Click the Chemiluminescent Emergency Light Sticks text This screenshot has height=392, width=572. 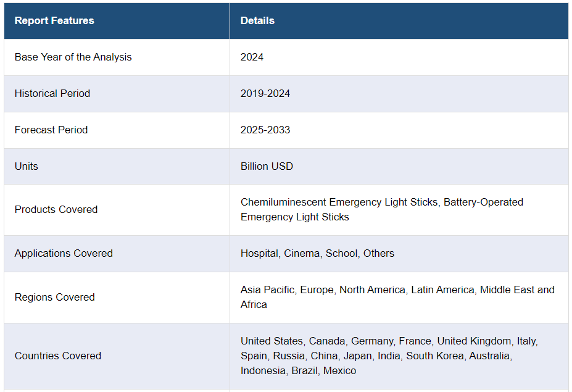[x=339, y=202]
